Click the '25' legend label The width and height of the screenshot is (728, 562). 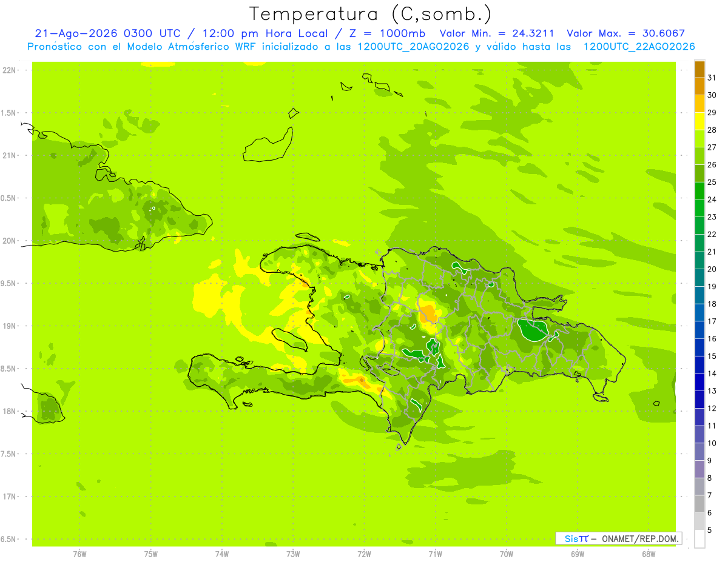pyautogui.click(x=712, y=182)
